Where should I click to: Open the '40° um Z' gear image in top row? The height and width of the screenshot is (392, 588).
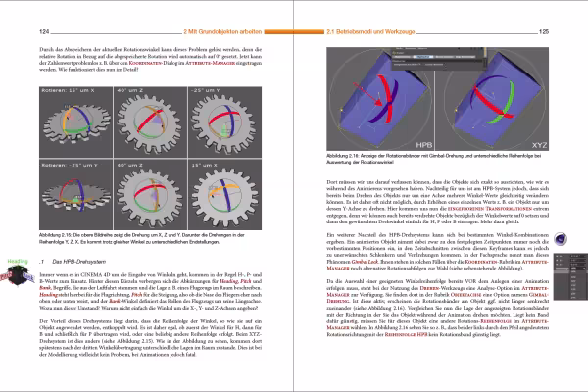150,122
